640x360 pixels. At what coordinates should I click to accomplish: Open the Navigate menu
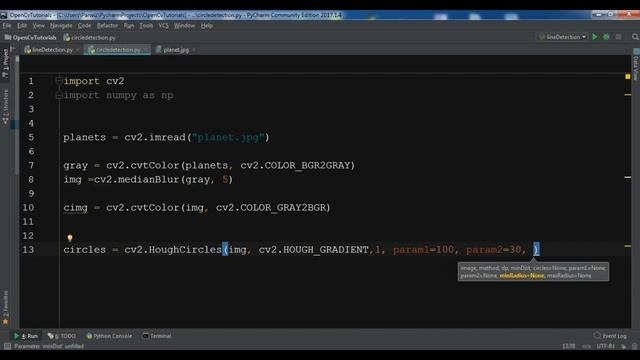pos(61,25)
